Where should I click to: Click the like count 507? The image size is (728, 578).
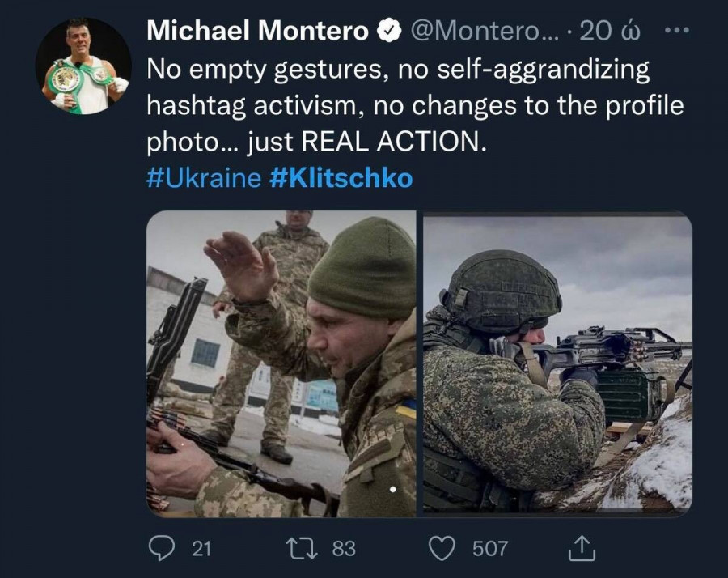point(490,548)
